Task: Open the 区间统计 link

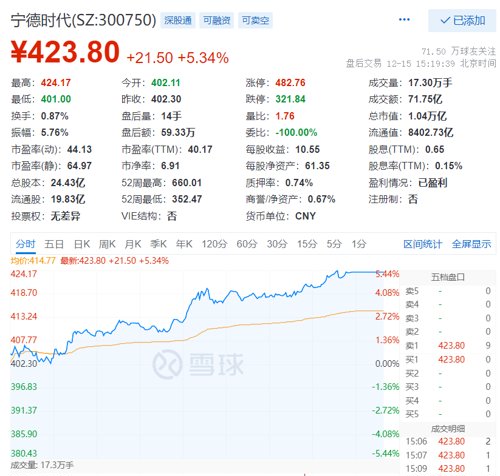Action: click(x=422, y=244)
